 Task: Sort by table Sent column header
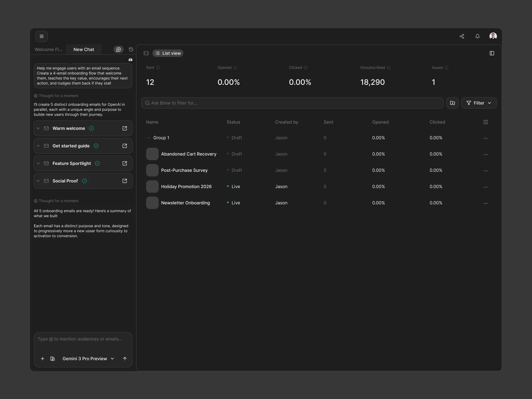(328, 122)
